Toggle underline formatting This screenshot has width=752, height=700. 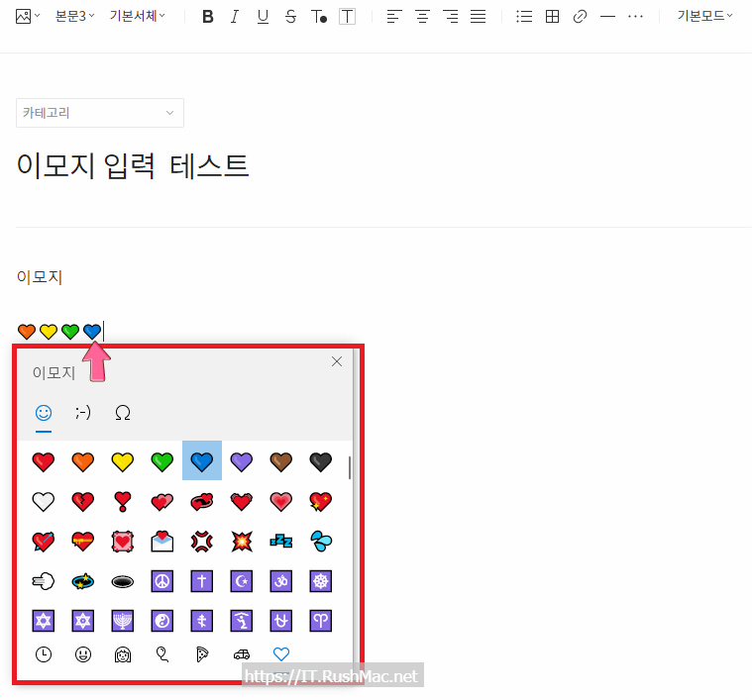tap(263, 17)
